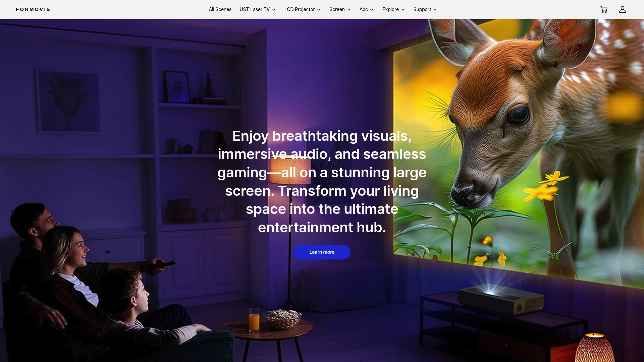
Task: Open the Support navigation menu
Action: [425, 9]
